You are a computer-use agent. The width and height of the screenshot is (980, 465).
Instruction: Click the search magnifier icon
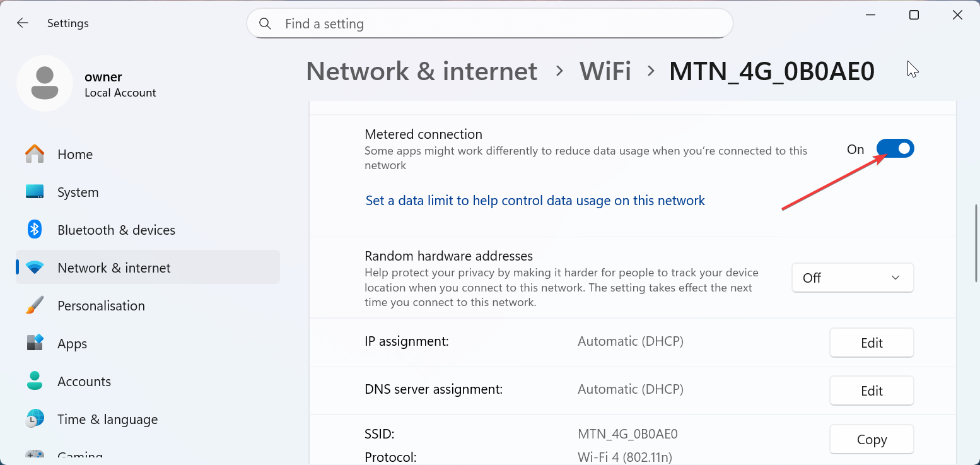tap(265, 24)
